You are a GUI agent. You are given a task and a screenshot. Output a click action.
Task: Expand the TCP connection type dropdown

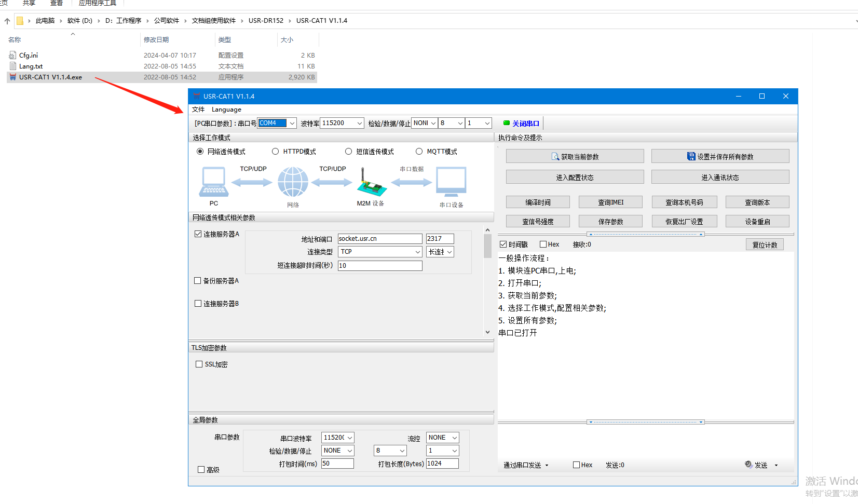click(x=417, y=252)
